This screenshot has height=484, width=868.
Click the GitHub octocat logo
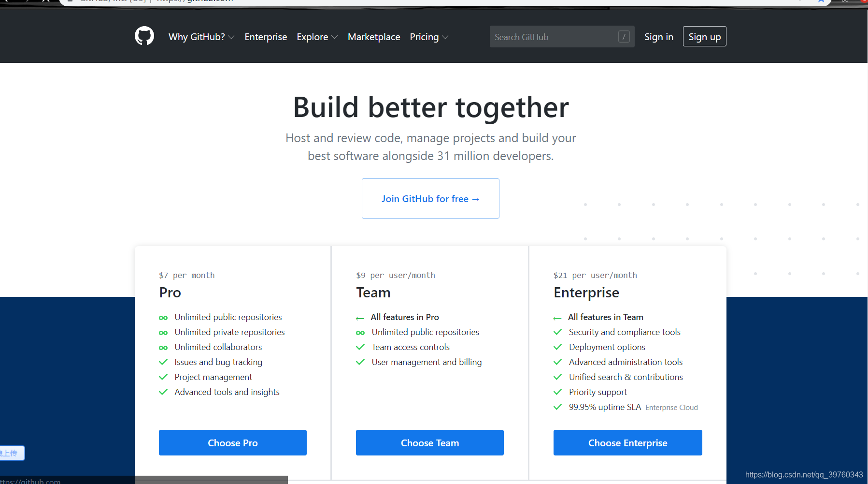[144, 36]
